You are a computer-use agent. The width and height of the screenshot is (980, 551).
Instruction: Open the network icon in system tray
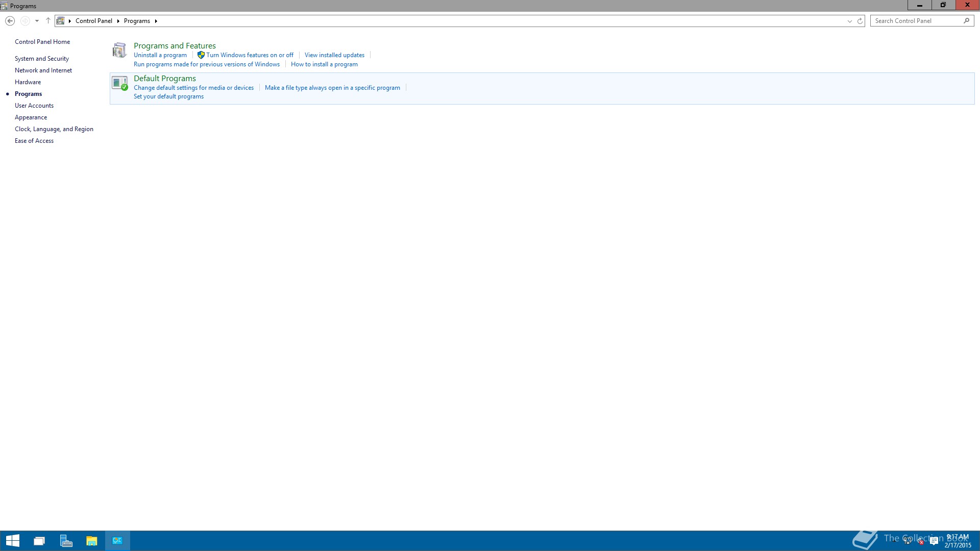[908, 541]
